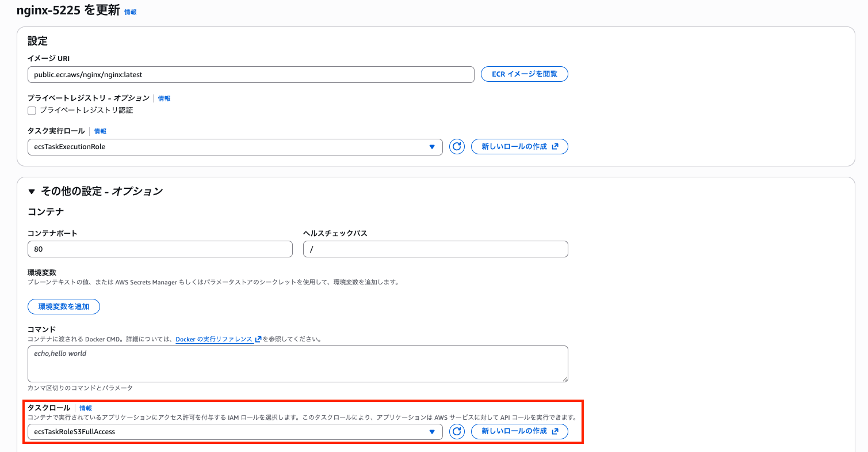
Task: Click 情報 next to the nginx-5225 title
Action: (129, 12)
